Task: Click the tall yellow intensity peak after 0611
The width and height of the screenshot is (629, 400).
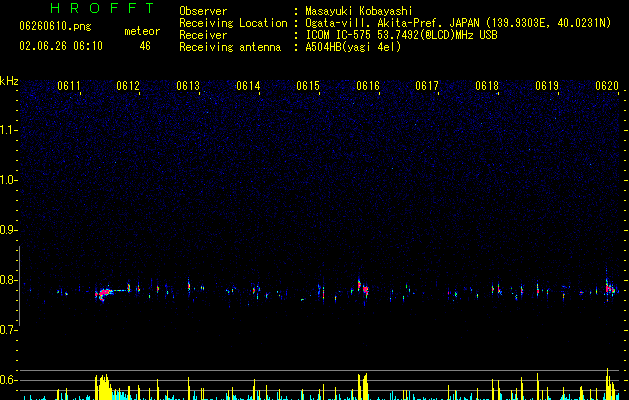Action: pyautogui.click(x=103, y=387)
